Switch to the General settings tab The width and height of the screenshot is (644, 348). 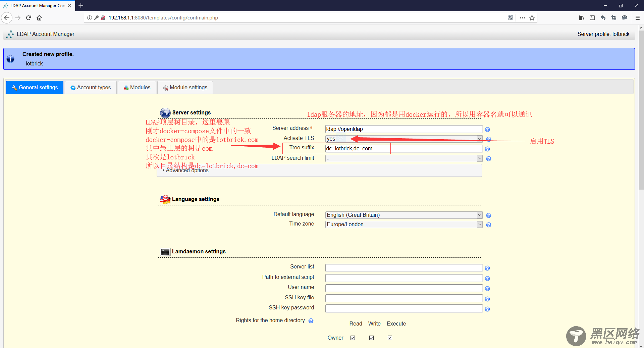pos(35,88)
